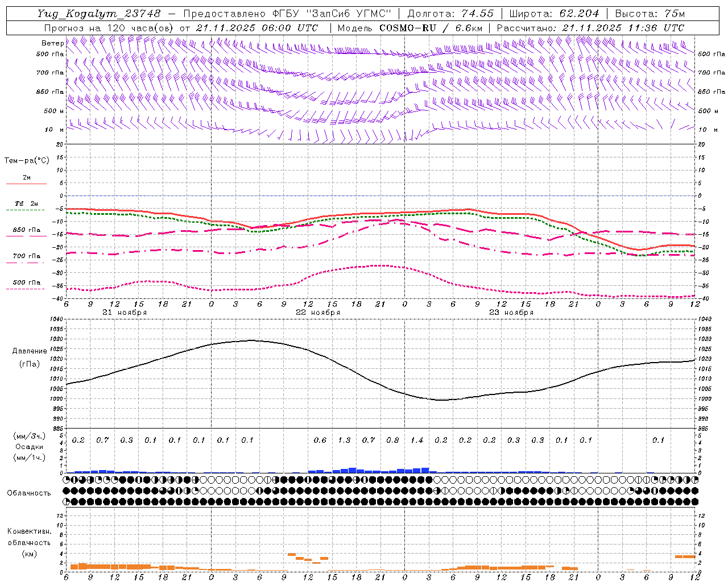Click the station title 'Yug_Kogalym_23748'

point(98,14)
